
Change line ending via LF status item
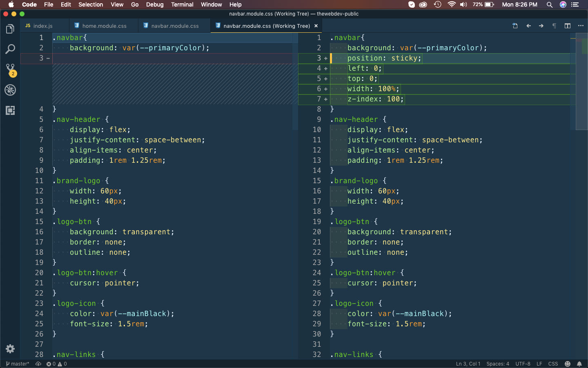pyautogui.click(x=539, y=364)
